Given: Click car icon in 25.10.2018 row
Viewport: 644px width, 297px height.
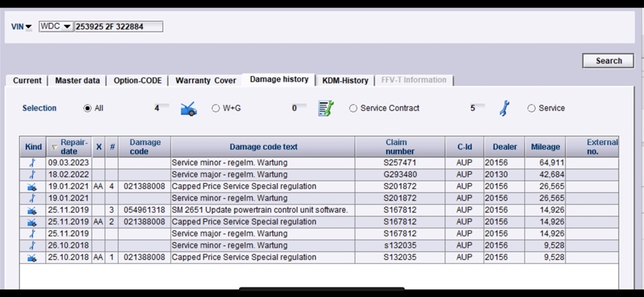Looking at the screenshot, I should [32, 257].
